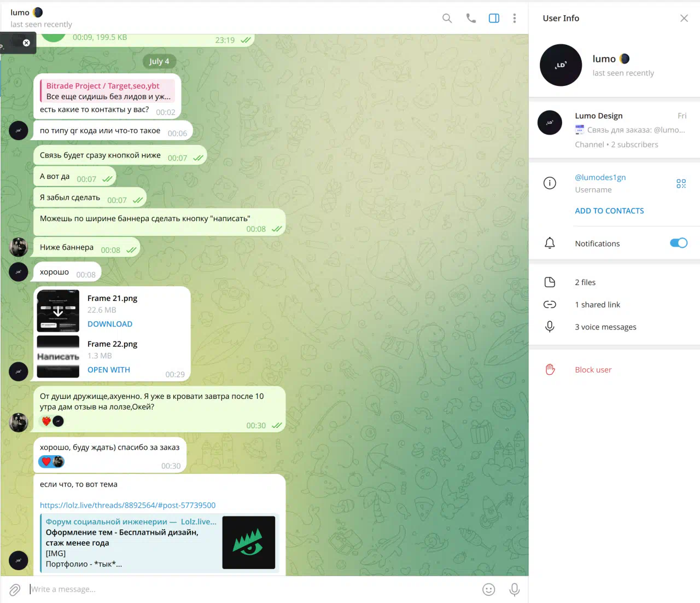Screen dimensions: 700x603
Task: Open the emoji picker
Action: (488, 589)
